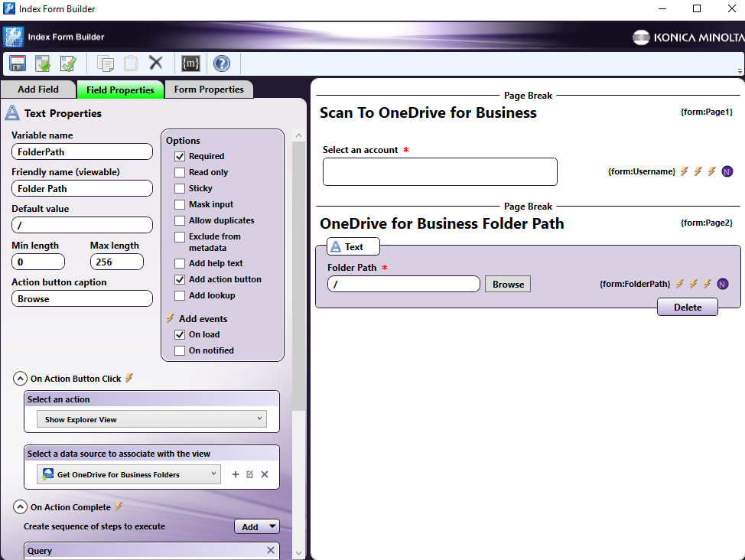Click first lightning icon beside {form:Username}
Screen dimensions: 745x560
(684, 171)
